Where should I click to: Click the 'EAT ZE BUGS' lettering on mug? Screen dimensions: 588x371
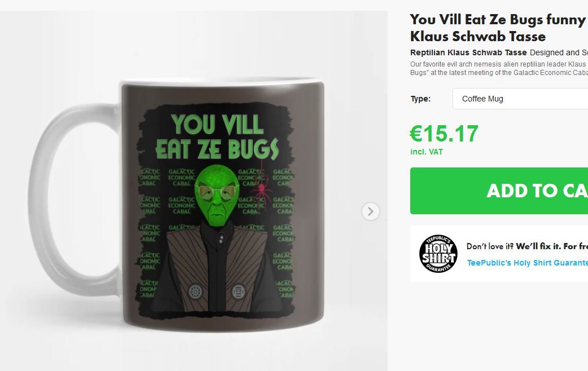pos(217,149)
